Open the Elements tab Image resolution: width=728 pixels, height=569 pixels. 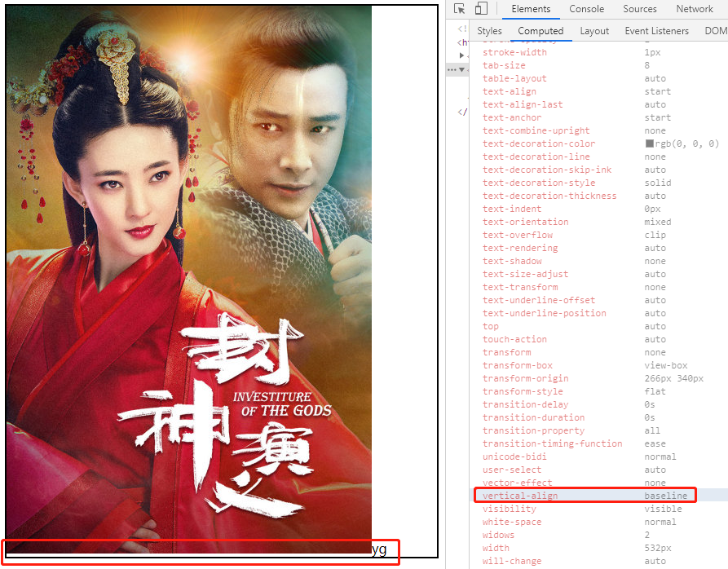531,9
